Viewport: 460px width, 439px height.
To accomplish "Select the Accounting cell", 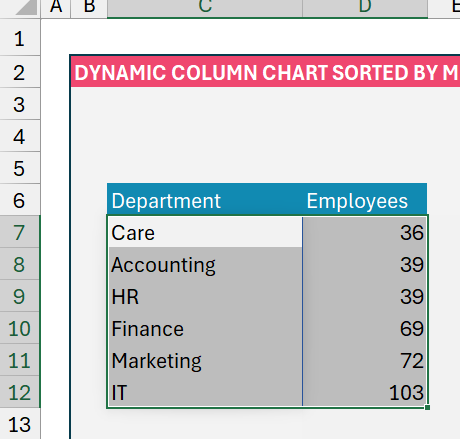I will 205,264.
